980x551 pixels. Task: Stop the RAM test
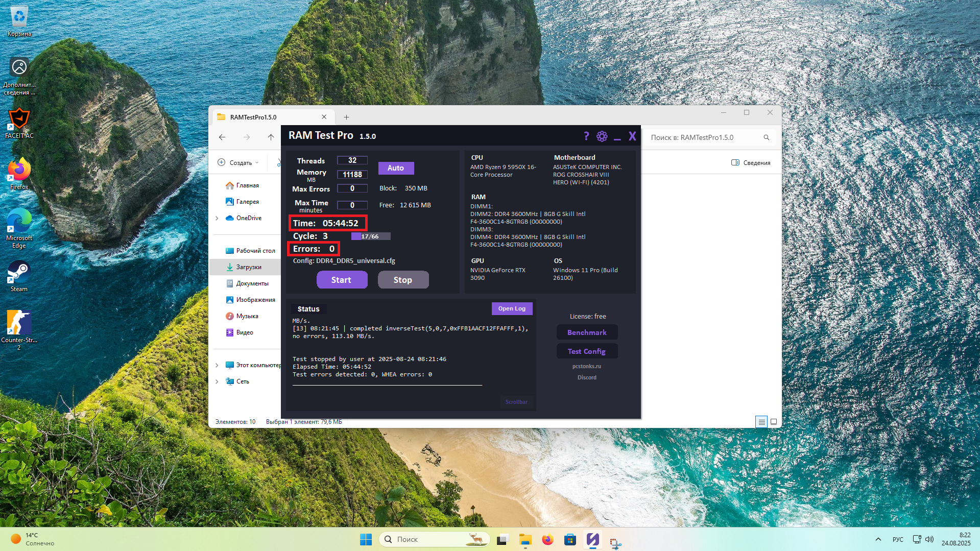403,280
